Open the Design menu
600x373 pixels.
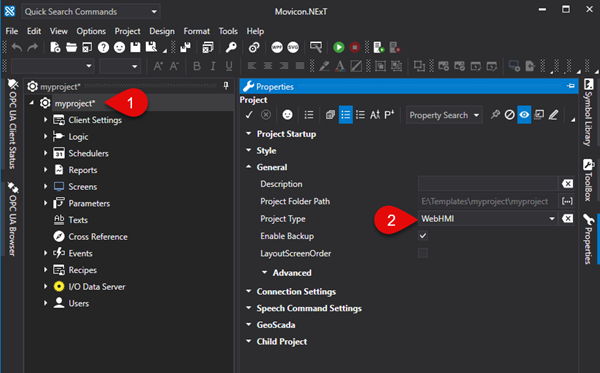coord(162,31)
